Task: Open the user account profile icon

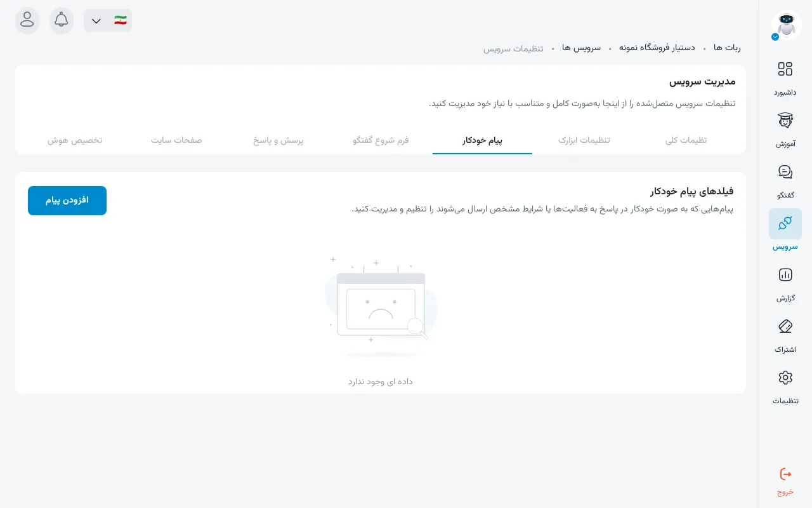Action: point(27,20)
